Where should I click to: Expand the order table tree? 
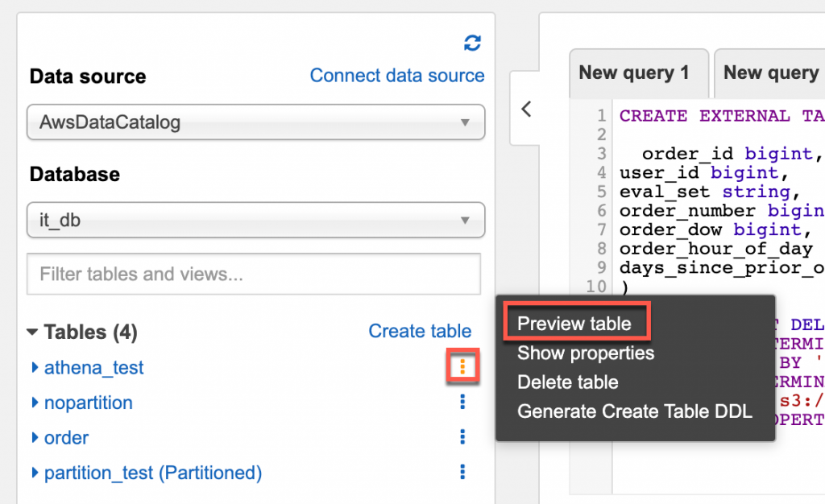tap(35, 438)
